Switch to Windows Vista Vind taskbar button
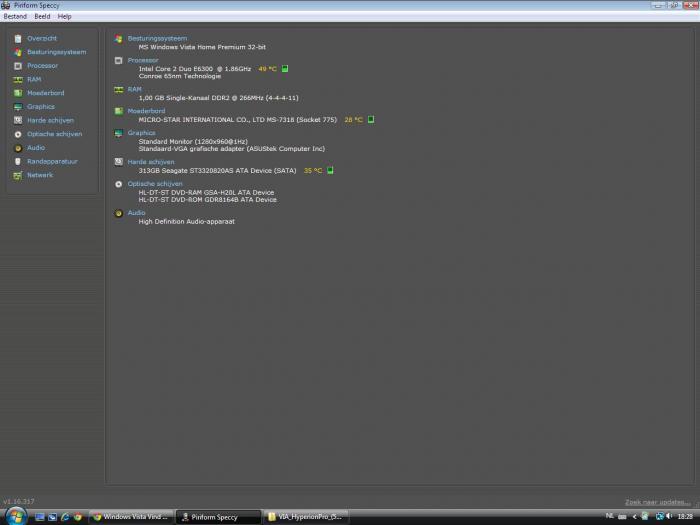Screen dimensions: 700x525 [x=130, y=517]
